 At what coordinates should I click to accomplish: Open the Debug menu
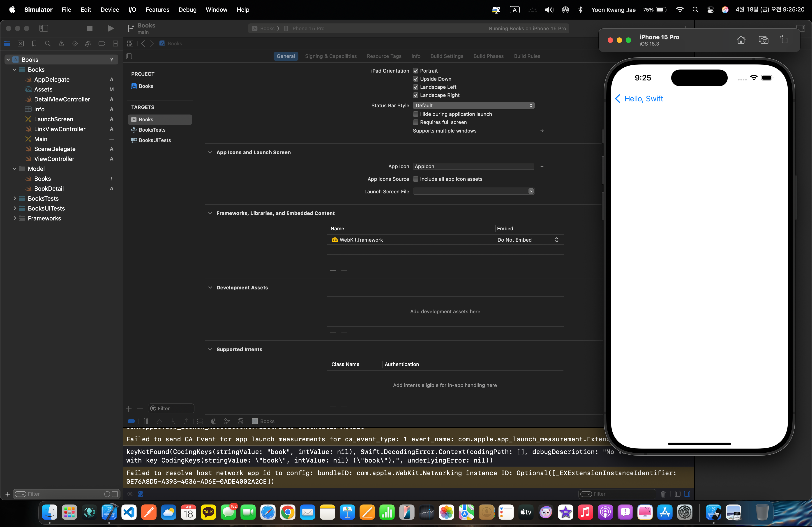[187, 9]
